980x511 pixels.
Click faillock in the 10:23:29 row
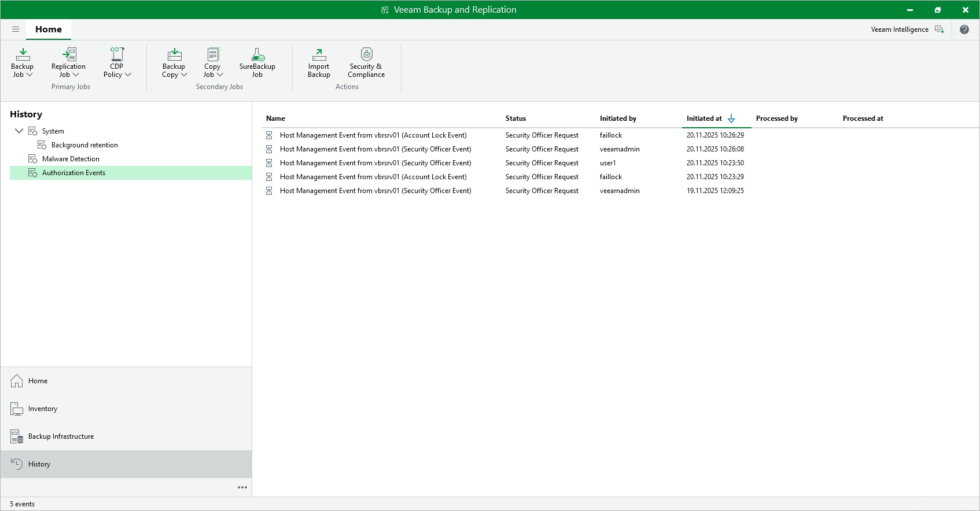611,177
